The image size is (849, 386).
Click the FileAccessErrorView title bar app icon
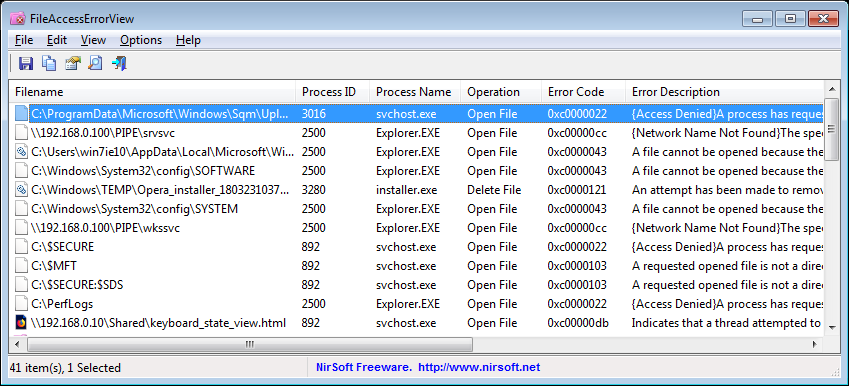click(17, 19)
